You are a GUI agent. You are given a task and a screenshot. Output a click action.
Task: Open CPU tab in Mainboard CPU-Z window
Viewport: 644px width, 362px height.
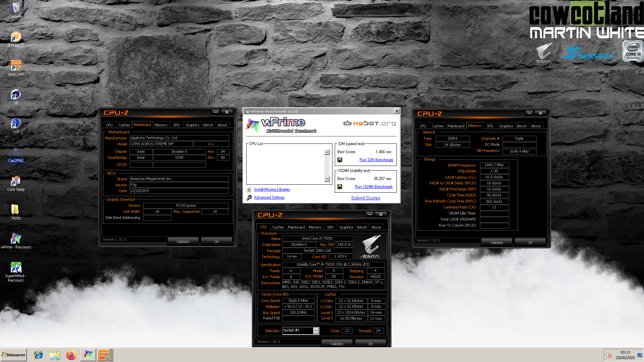pyautogui.click(x=109, y=125)
